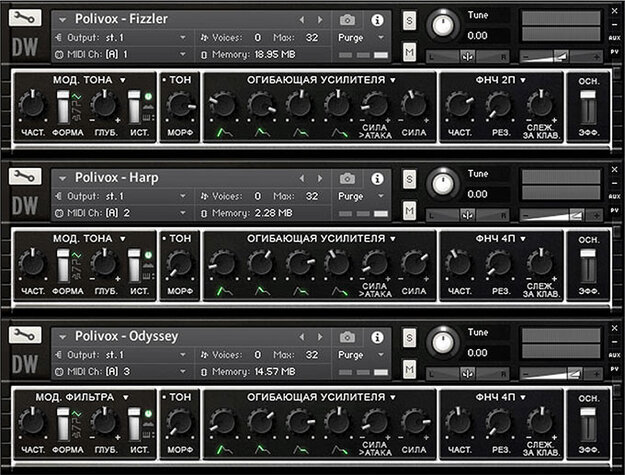
Task: Click release envelope icon in Harp amplifier envelope
Action: click(x=340, y=291)
